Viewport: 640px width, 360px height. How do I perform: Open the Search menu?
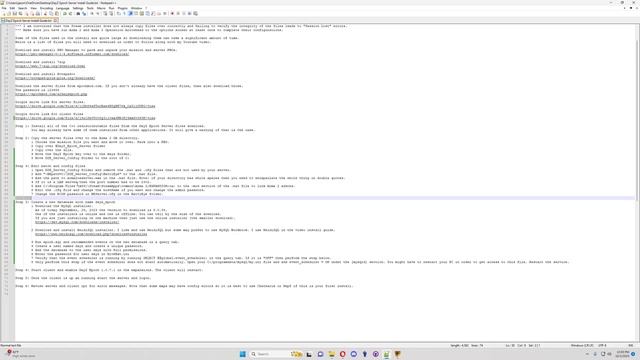point(22,8)
